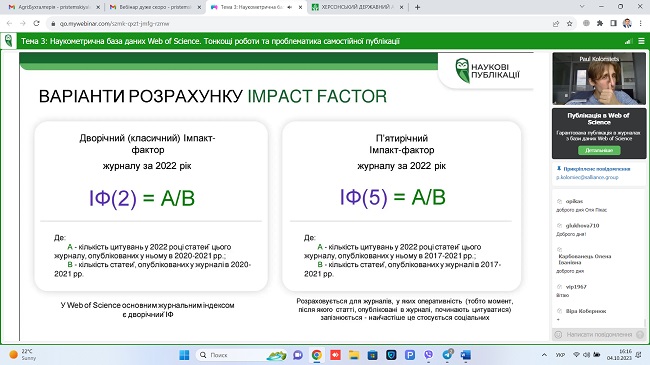Screen dimensions: 650x365
Task: Send the chat message with send icon
Action: pyautogui.click(x=640, y=334)
